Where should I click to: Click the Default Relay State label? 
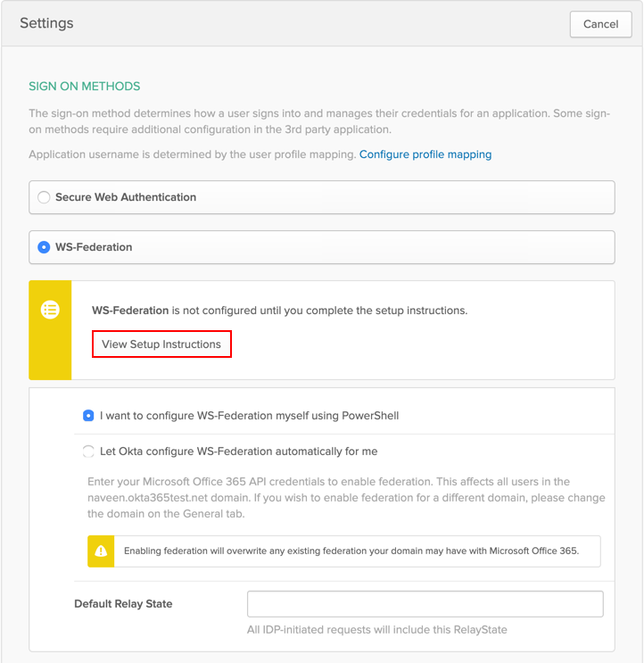coord(123,604)
